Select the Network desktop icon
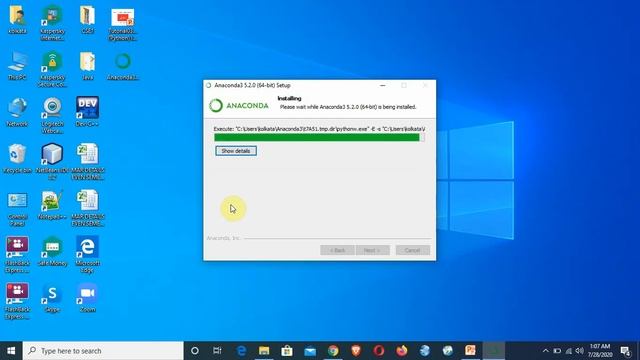This screenshot has height=360, width=640. coord(17,112)
